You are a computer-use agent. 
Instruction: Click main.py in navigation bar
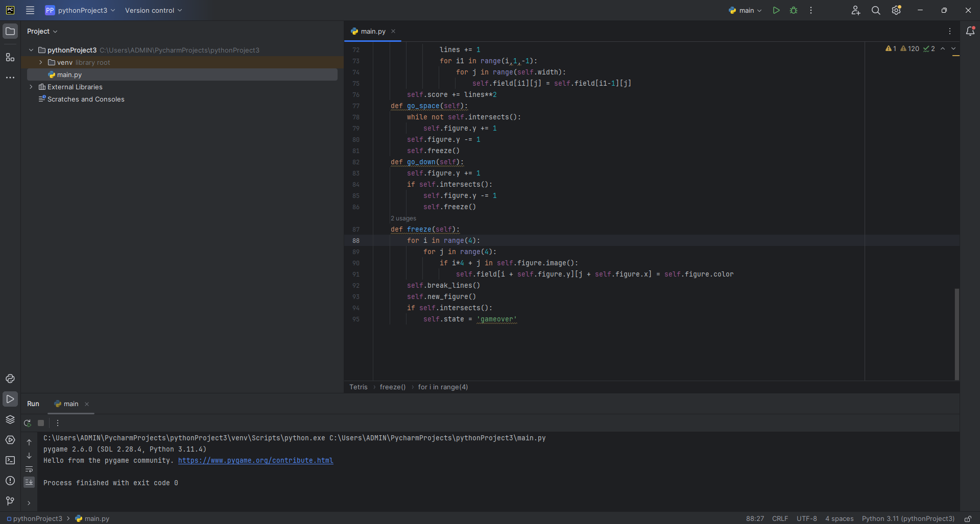[x=92, y=518]
